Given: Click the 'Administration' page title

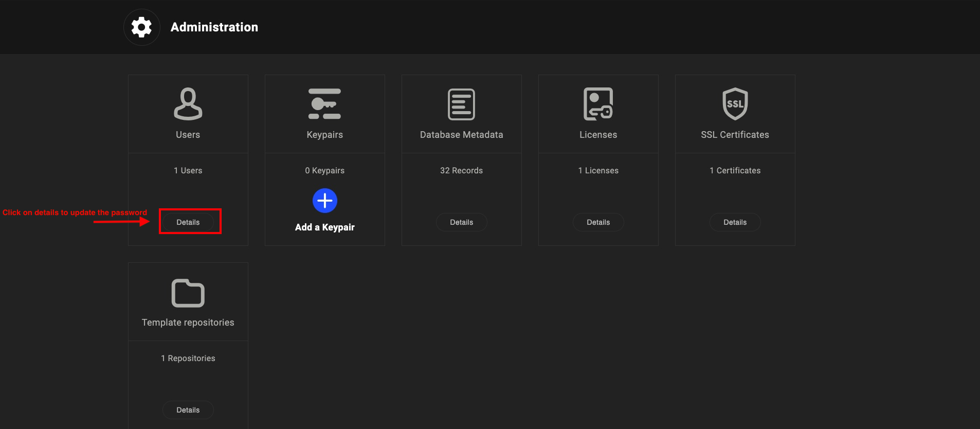Looking at the screenshot, I should [x=214, y=27].
